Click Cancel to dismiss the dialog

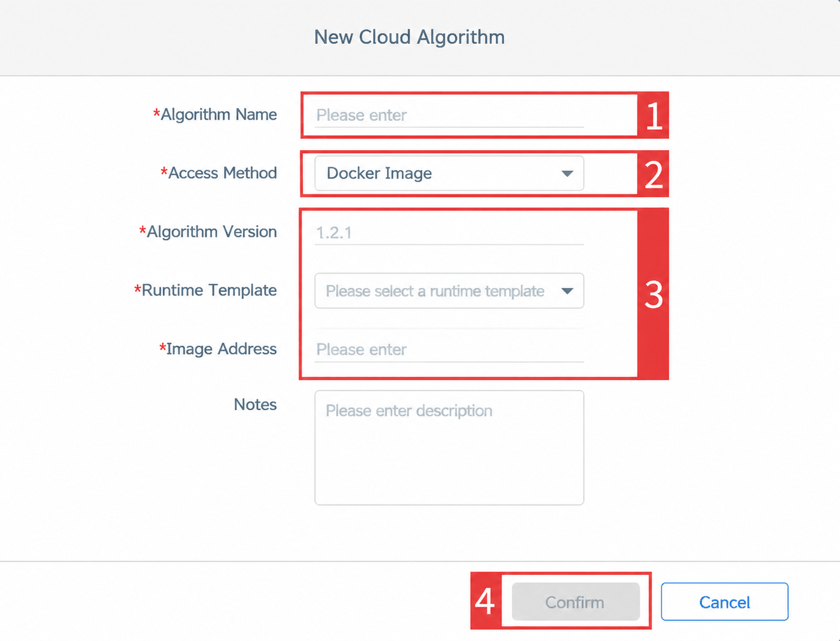point(725,602)
